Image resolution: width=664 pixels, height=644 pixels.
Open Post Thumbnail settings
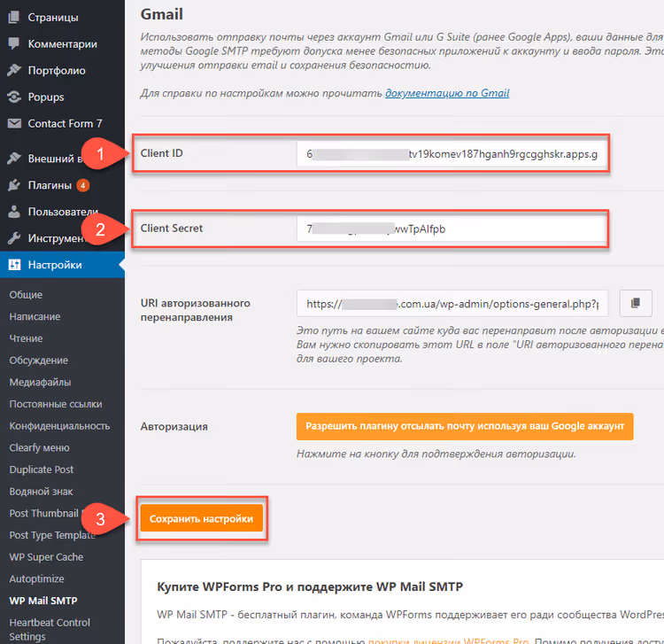click(x=44, y=513)
